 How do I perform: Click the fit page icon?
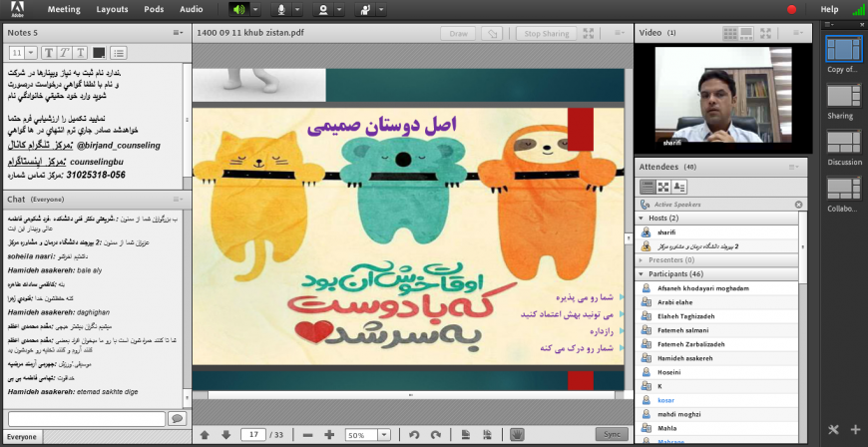(x=466, y=435)
